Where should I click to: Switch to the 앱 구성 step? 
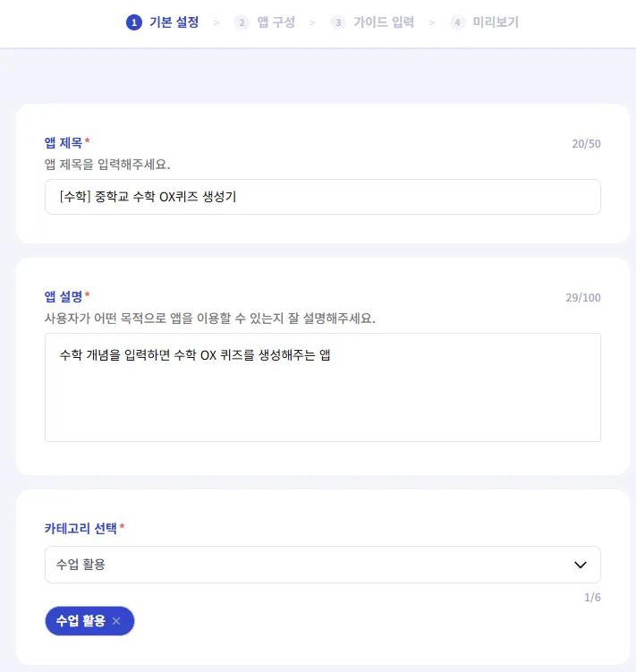276,22
